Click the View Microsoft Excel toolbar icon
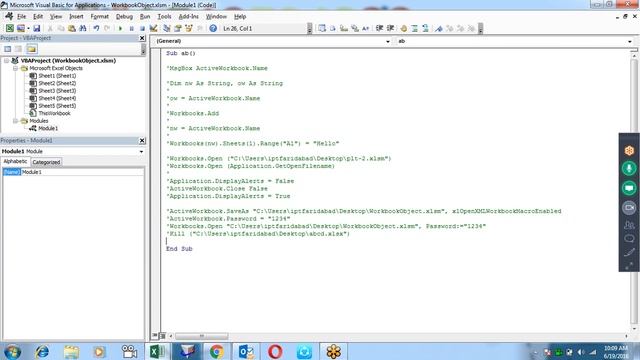Screen dimensions: 640x360 (9, 28)
